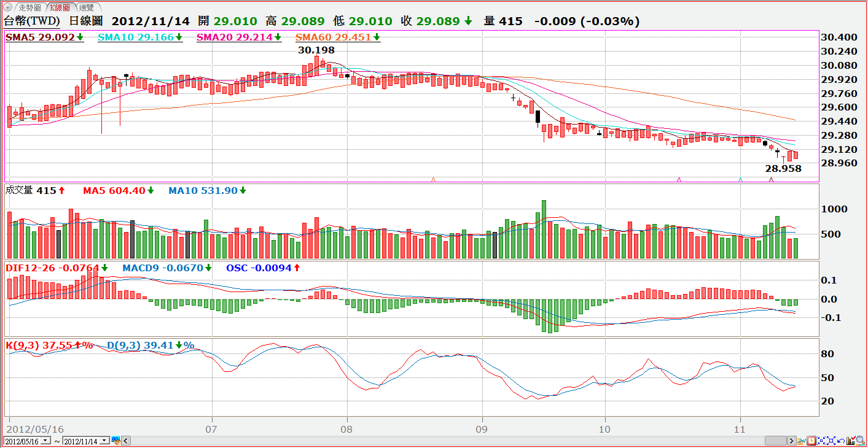Click the blue undo arrow icon
The width and height of the screenshot is (868, 448).
tap(841, 441)
